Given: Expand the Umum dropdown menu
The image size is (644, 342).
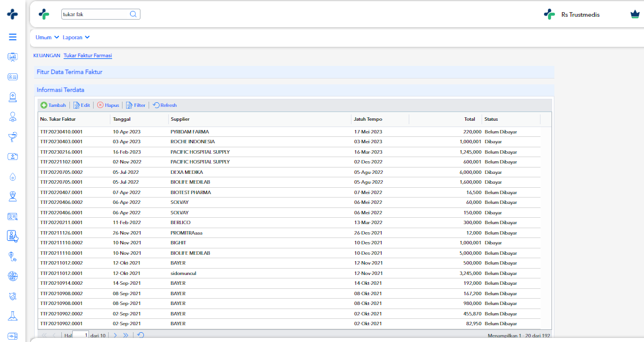Looking at the screenshot, I should [x=47, y=38].
